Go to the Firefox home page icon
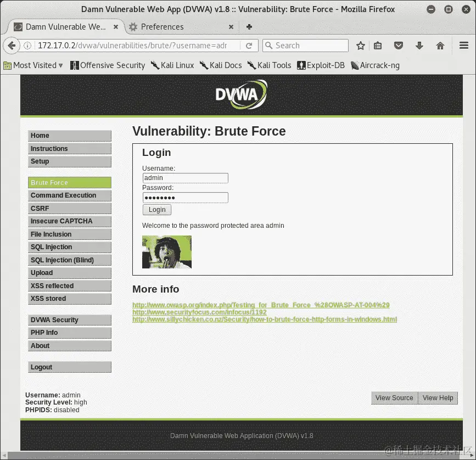 440,46
